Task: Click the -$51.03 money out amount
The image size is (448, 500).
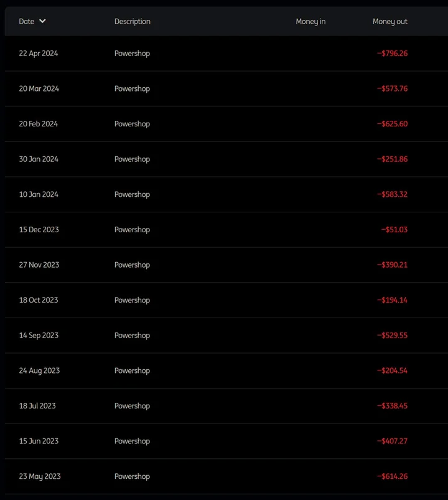Action: click(x=394, y=230)
